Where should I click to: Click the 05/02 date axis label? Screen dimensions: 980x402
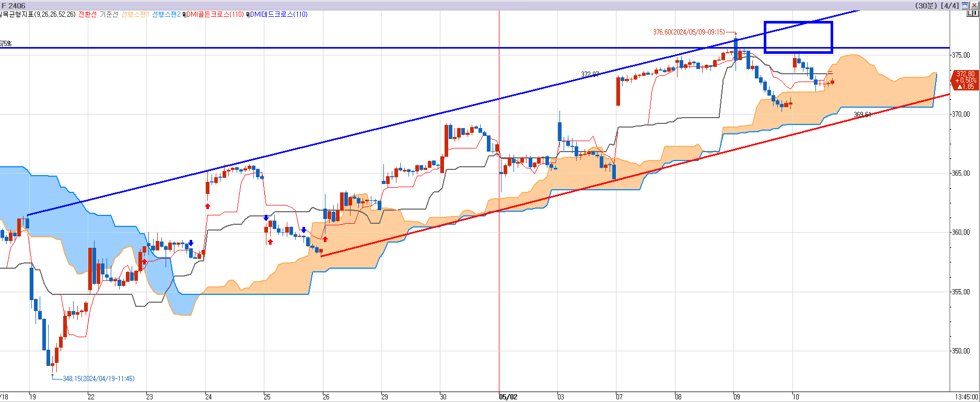pos(508,397)
